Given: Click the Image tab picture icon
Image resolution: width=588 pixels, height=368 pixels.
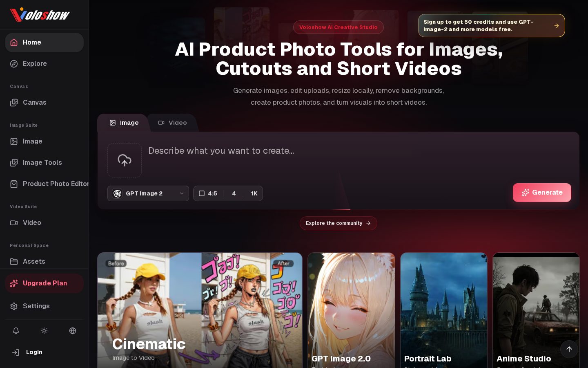Looking at the screenshot, I should 113,123.
